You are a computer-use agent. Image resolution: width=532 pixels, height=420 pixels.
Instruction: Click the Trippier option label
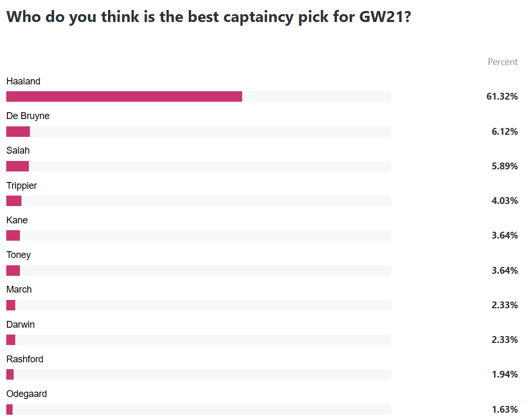pos(21,186)
